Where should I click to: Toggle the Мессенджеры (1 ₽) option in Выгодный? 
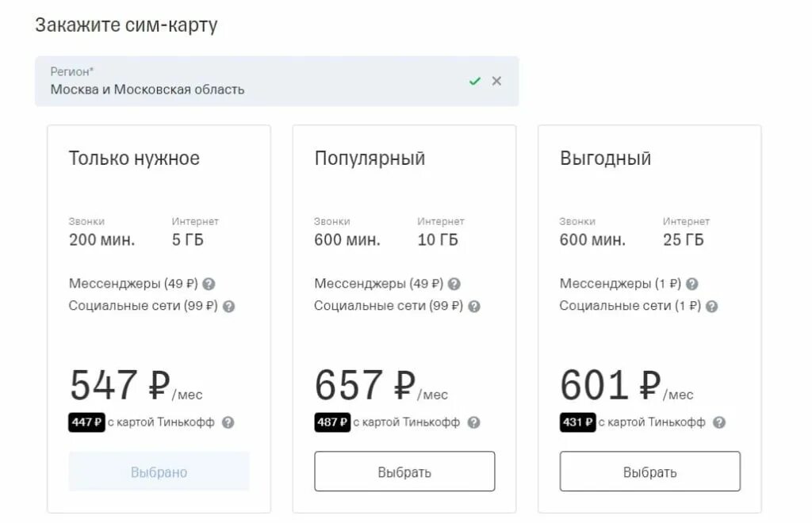620,284
